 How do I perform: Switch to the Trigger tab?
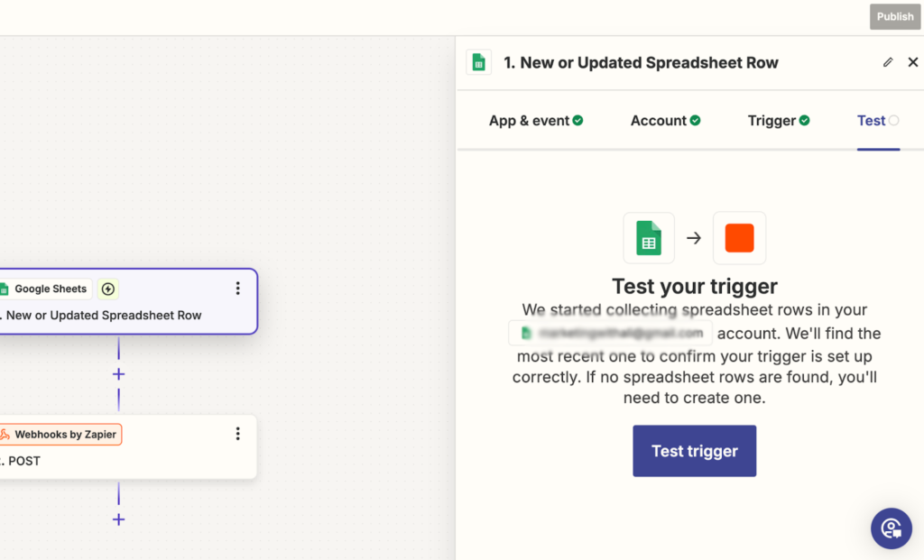[x=773, y=120]
